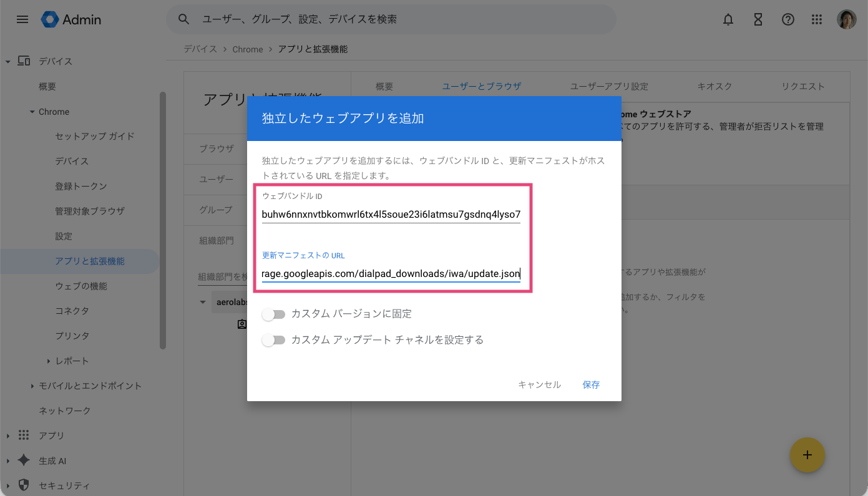Collapse the Chrome section in the sidebar

(x=33, y=111)
